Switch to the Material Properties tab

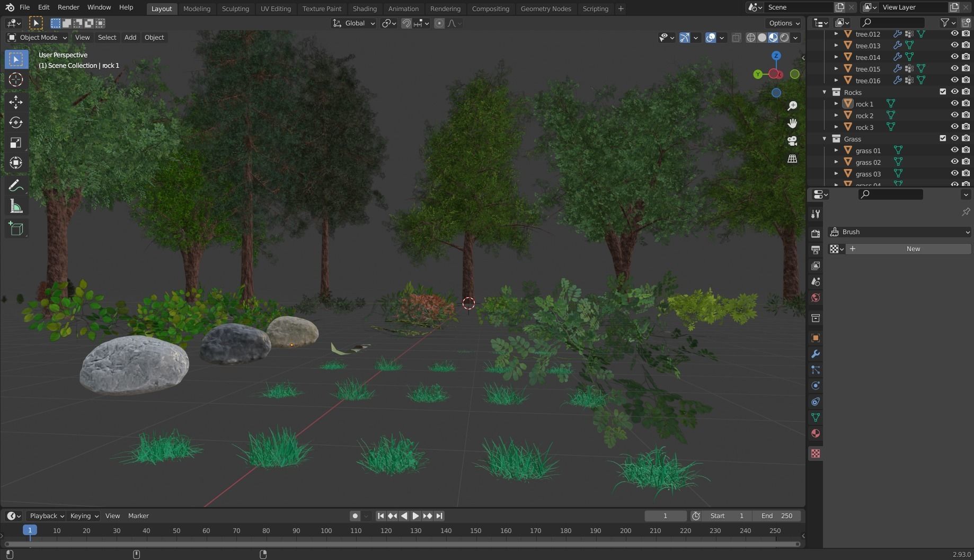point(816,433)
